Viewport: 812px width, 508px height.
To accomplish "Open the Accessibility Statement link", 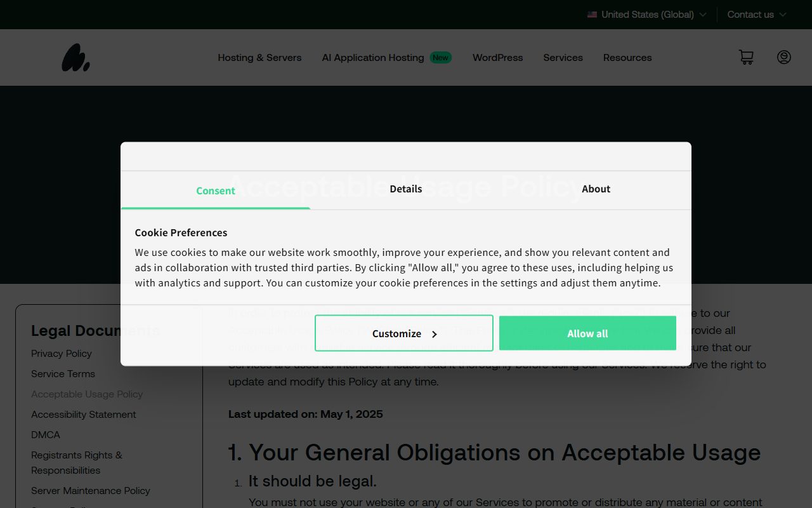I will (x=84, y=415).
